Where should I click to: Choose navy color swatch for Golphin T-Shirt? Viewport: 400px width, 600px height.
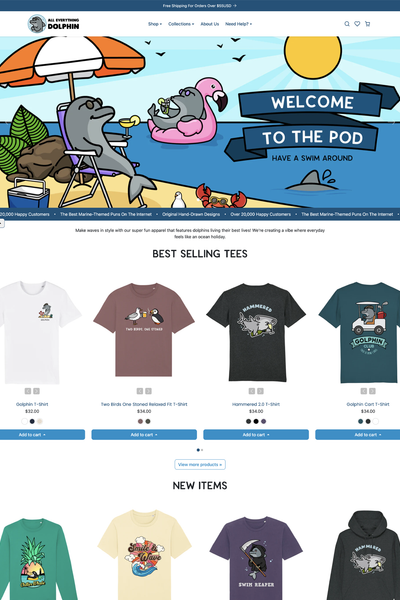click(x=32, y=421)
